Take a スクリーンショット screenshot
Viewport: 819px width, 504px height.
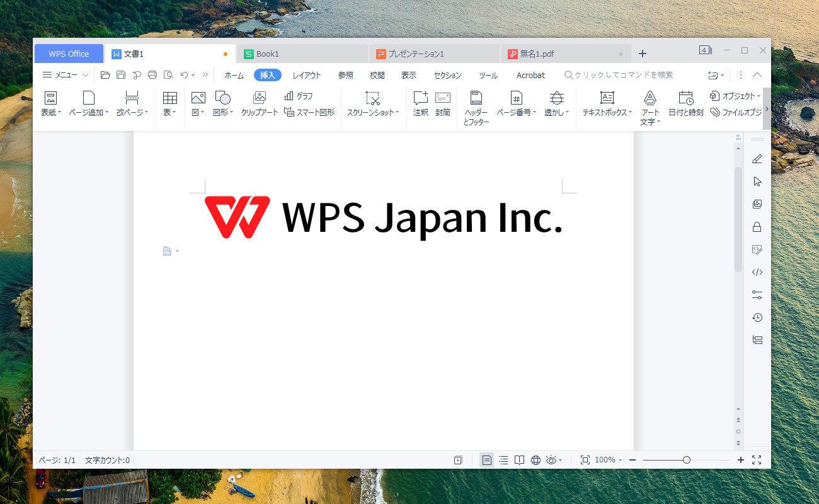pyautogui.click(x=373, y=104)
